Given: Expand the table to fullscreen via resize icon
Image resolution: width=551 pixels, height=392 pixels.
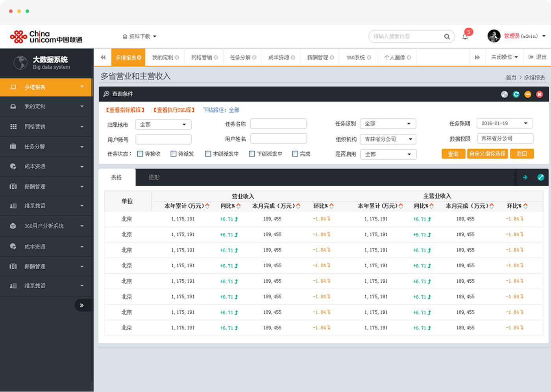Looking at the screenshot, I should [x=541, y=177].
